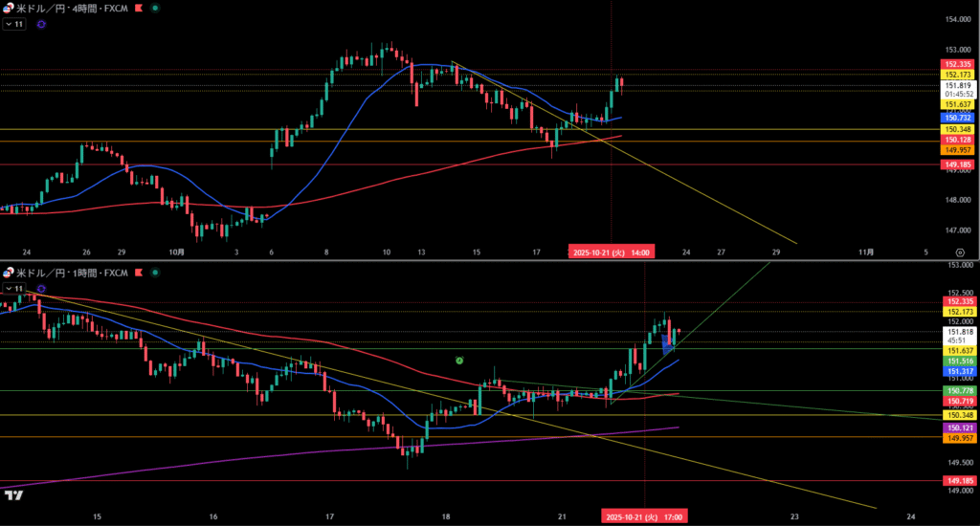Click the purple indicator icon on upper chart
The image size is (980, 526).
41,24
